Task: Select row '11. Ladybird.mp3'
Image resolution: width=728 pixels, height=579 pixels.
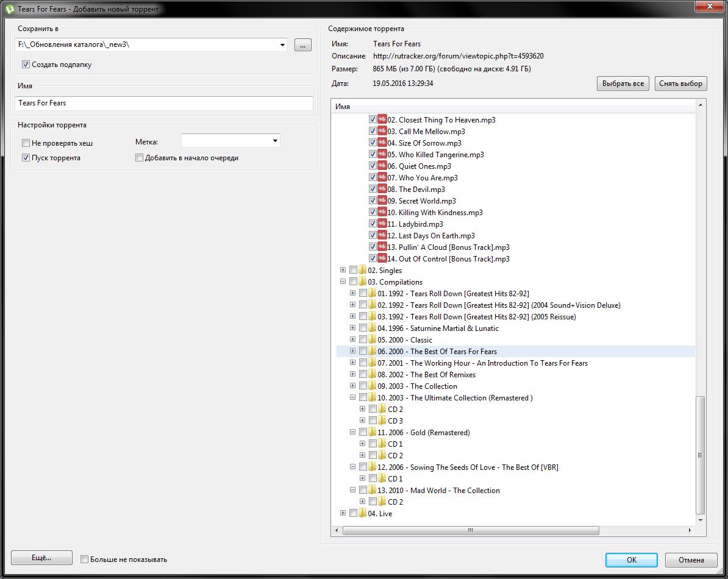Action: point(415,224)
